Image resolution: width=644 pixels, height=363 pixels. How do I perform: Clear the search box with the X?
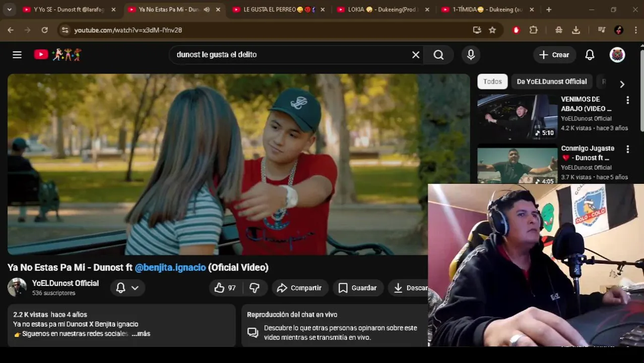click(416, 54)
